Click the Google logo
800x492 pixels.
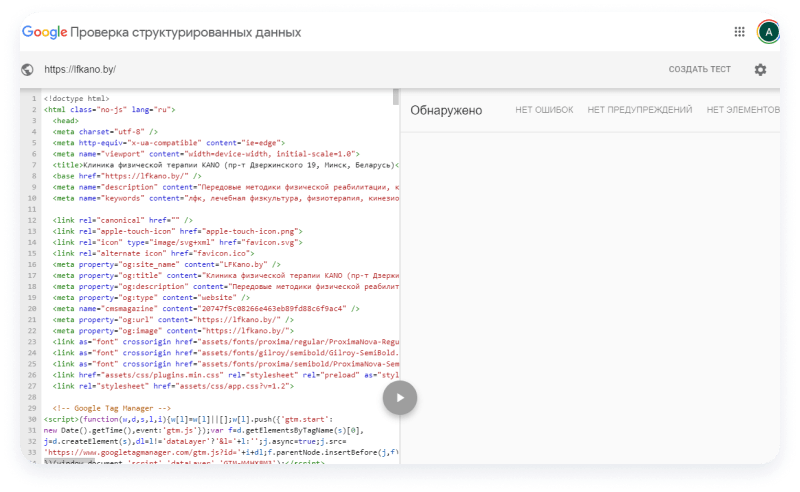44,32
